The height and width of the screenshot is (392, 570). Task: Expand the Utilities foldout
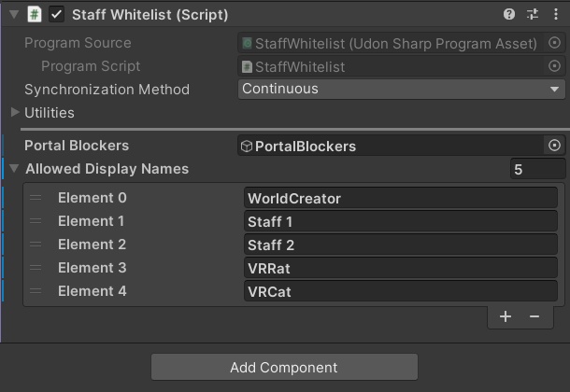[15, 113]
